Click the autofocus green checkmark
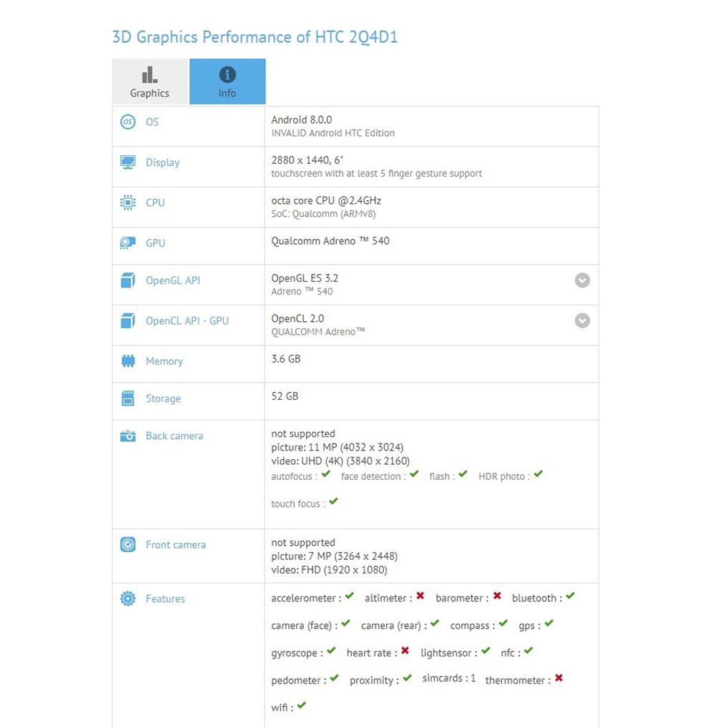This screenshot has width=715, height=728. (x=326, y=474)
